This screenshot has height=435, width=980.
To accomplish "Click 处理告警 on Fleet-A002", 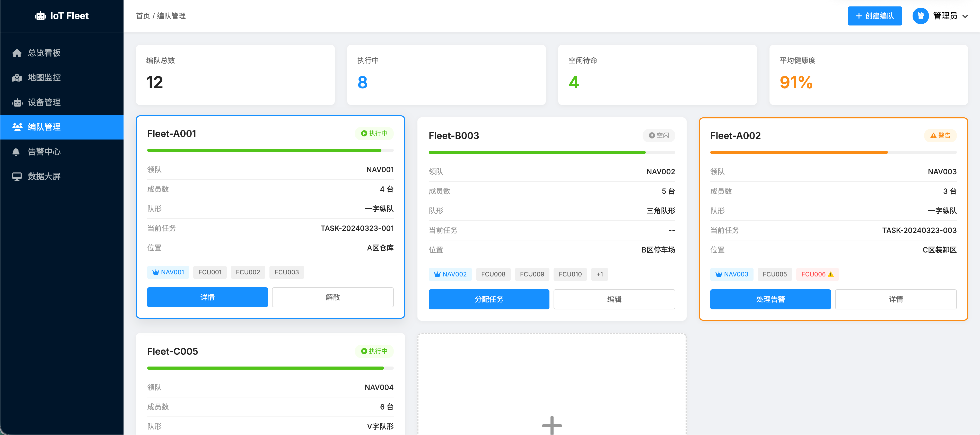I will click(770, 299).
